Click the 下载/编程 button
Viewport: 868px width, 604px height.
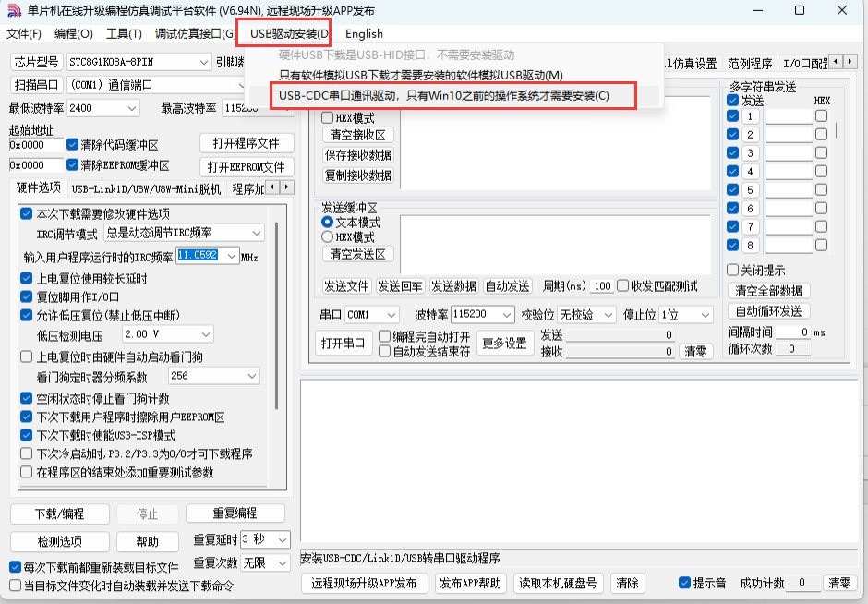[x=60, y=513]
